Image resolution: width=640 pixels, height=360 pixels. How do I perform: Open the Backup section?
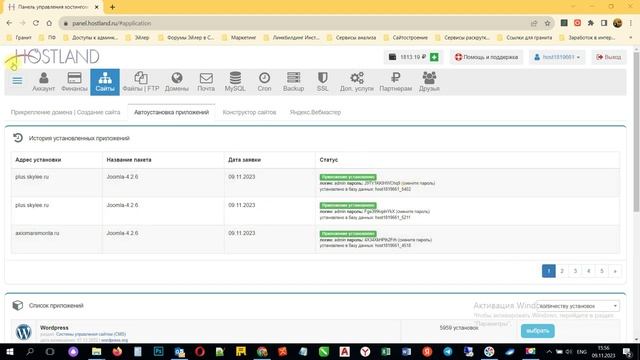click(293, 82)
